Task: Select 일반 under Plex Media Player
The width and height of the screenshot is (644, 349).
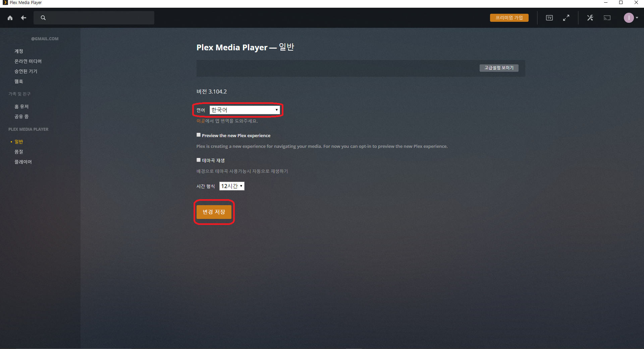Action: pyautogui.click(x=19, y=142)
